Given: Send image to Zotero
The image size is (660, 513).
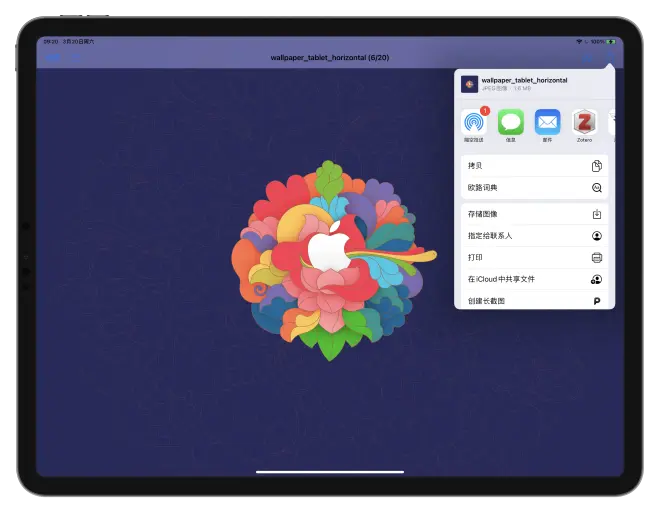Looking at the screenshot, I should (x=584, y=122).
